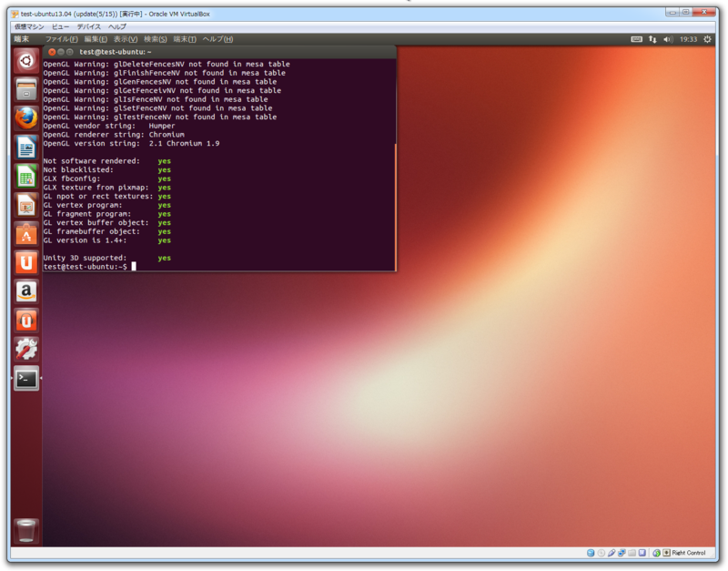Viewport: 728px width, 571px height.
Task: Click 'OpenGL renderer string: Chromium' line
Action: tap(114, 135)
